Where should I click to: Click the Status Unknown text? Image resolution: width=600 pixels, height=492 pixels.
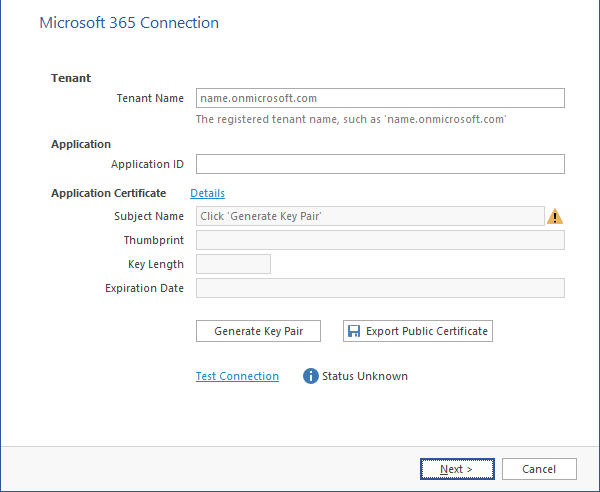(364, 376)
